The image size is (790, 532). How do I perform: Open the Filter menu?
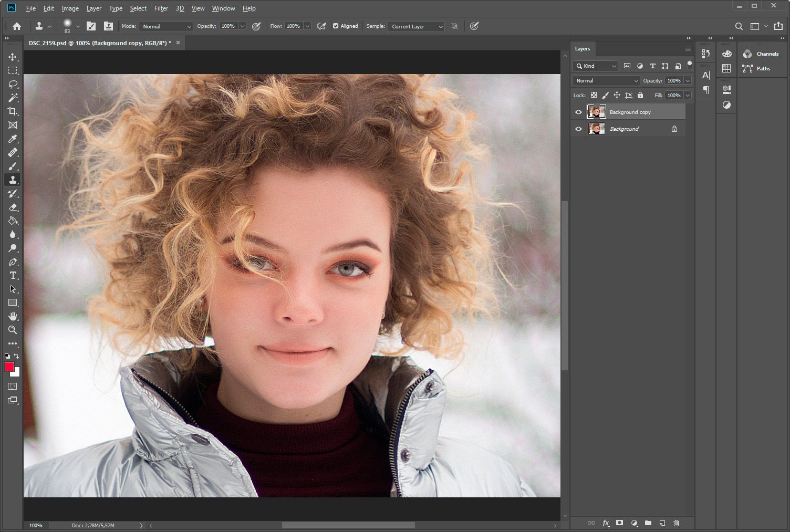click(x=161, y=8)
